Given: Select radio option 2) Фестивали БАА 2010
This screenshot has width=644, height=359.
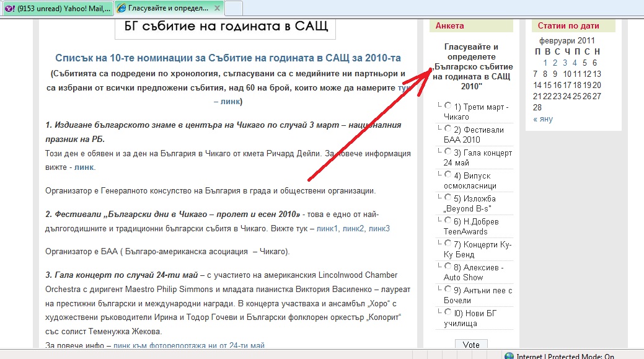Looking at the screenshot, I should 448,128.
